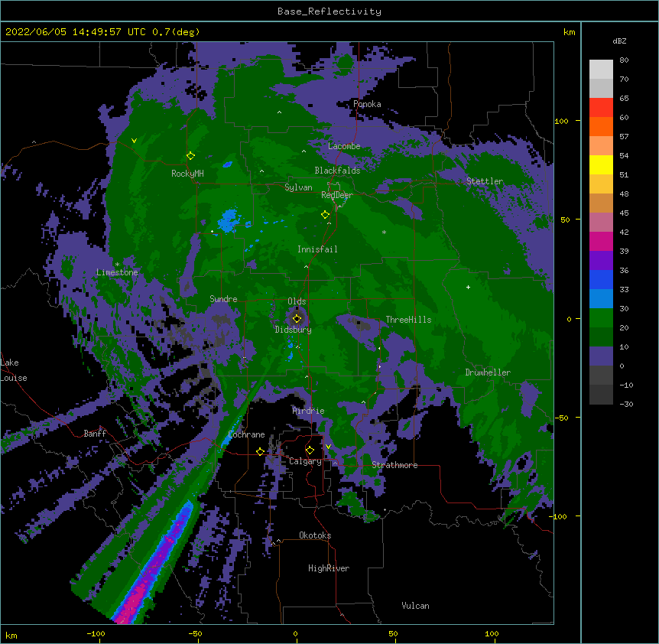Select the yellow diamond radar site between Olds and Didsbury
659x644 pixels.
[x=297, y=318]
